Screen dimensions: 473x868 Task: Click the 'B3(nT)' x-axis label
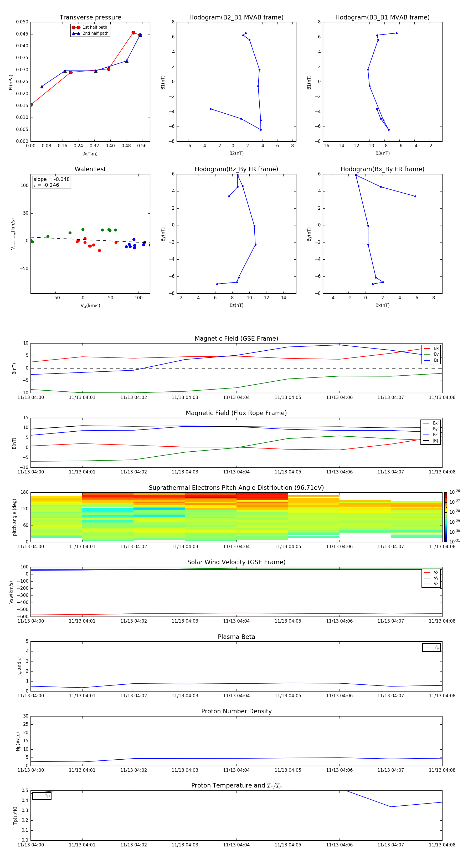click(x=382, y=153)
